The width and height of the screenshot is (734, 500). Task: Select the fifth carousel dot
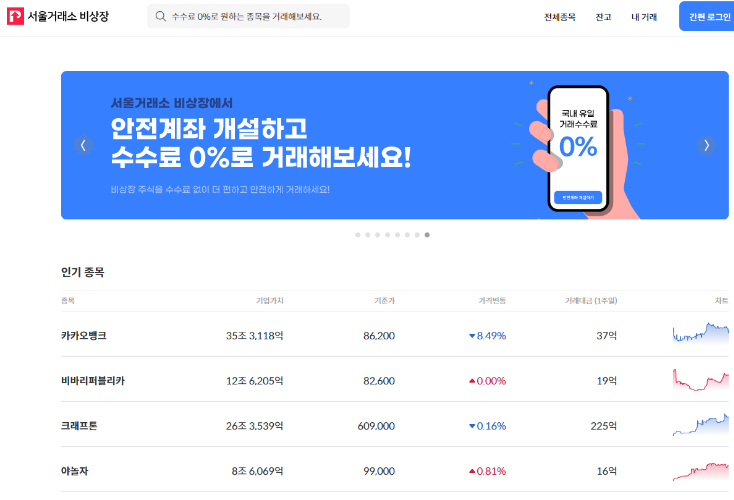click(x=397, y=235)
